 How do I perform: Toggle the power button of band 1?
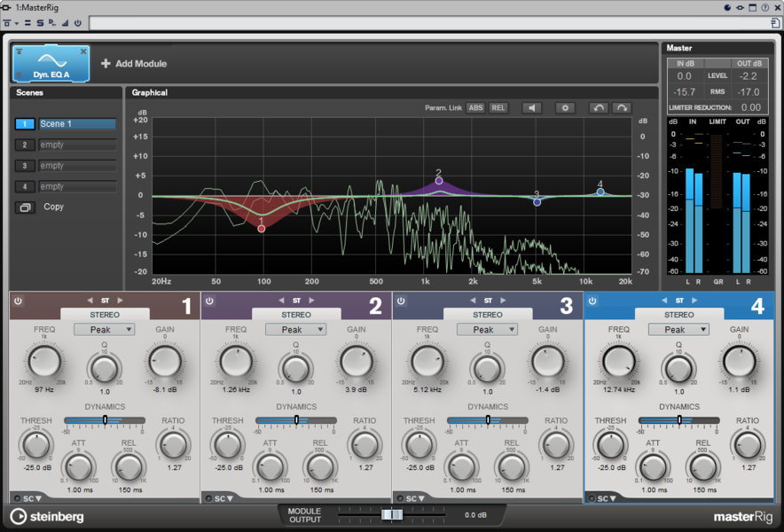coord(18,301)
